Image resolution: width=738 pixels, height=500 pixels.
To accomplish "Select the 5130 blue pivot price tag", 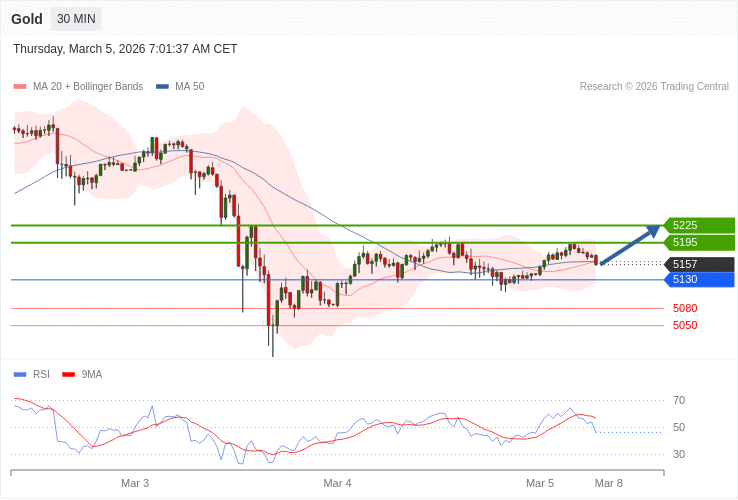I will click(699, 280).
